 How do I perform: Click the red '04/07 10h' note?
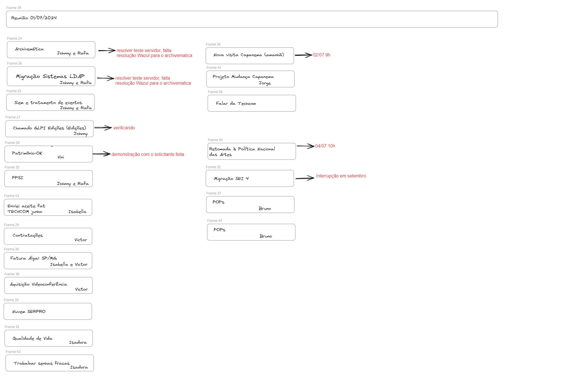[x=325, y=146]
